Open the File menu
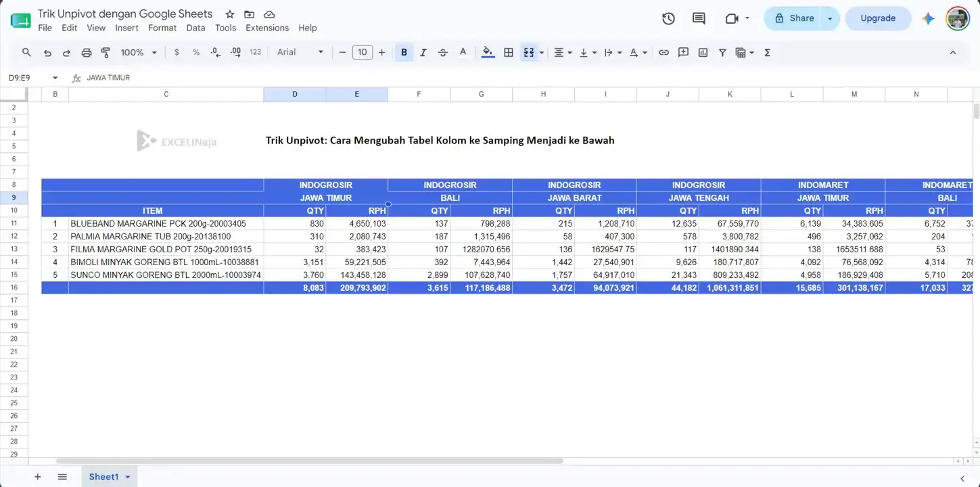 45,28
